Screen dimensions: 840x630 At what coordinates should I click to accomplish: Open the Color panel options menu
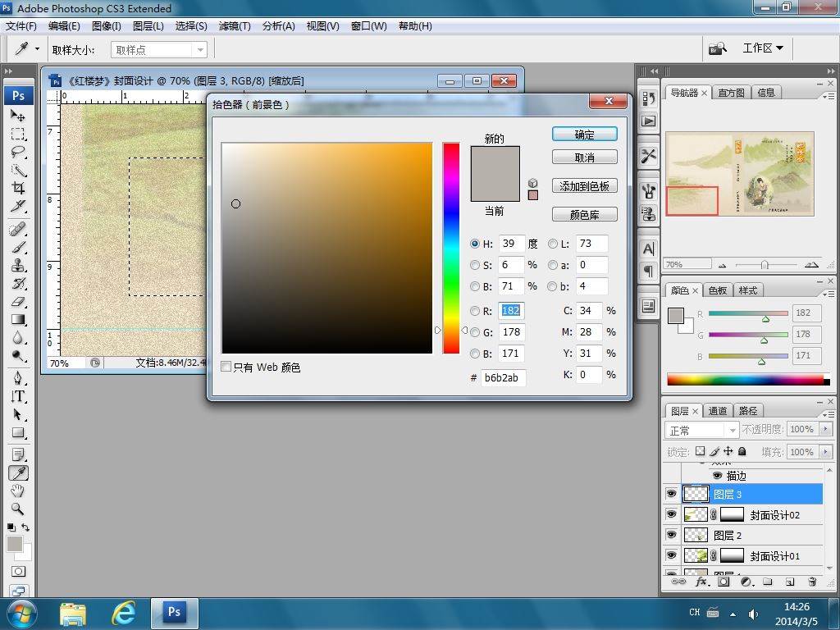click(x=829, y=294)
